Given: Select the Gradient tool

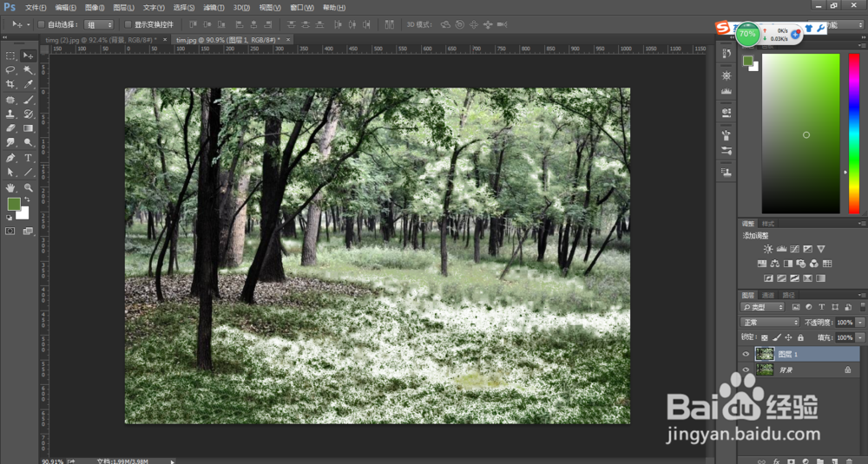Looking at the screenshot, I should click(28, 128).
